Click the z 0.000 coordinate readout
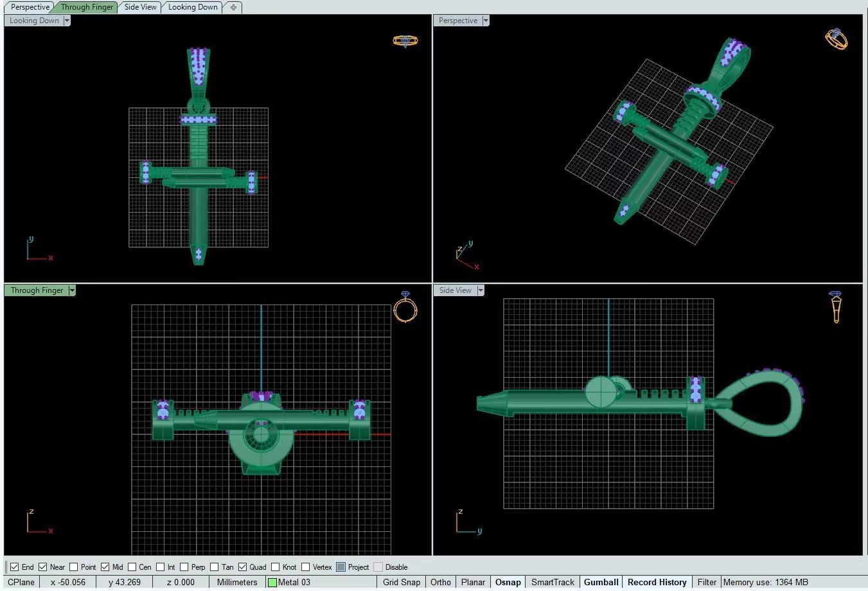Image resolution: width=868 pixels, height=591 pixels. 181,582
